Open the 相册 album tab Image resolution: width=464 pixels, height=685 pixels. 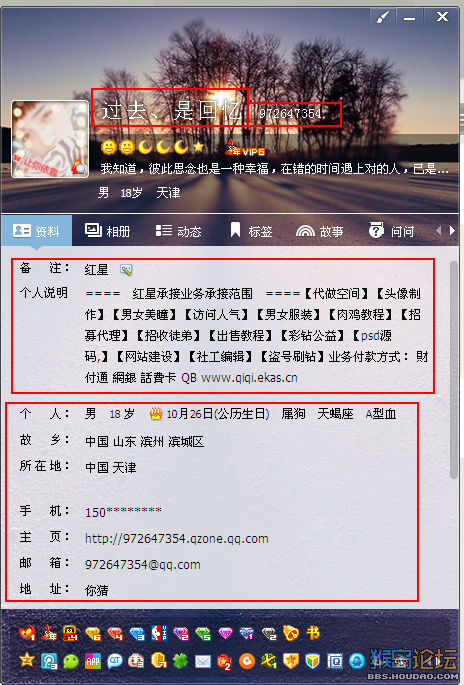[x=107, y=231]
